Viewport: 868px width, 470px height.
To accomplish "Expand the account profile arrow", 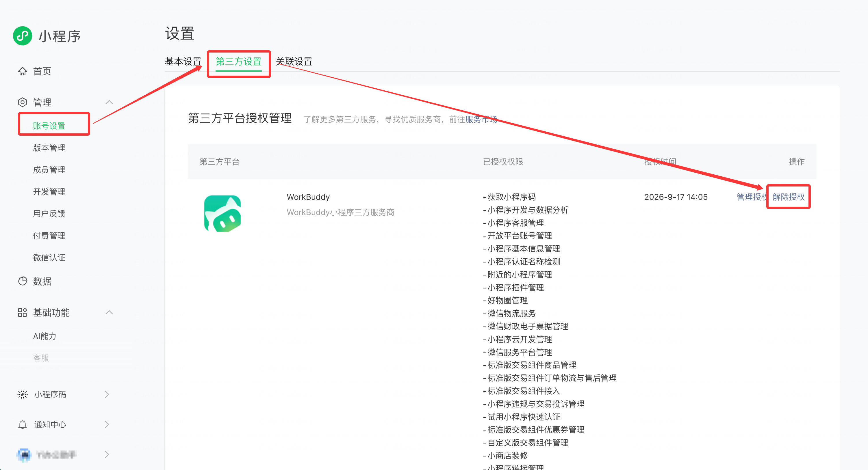I will 107,454.
